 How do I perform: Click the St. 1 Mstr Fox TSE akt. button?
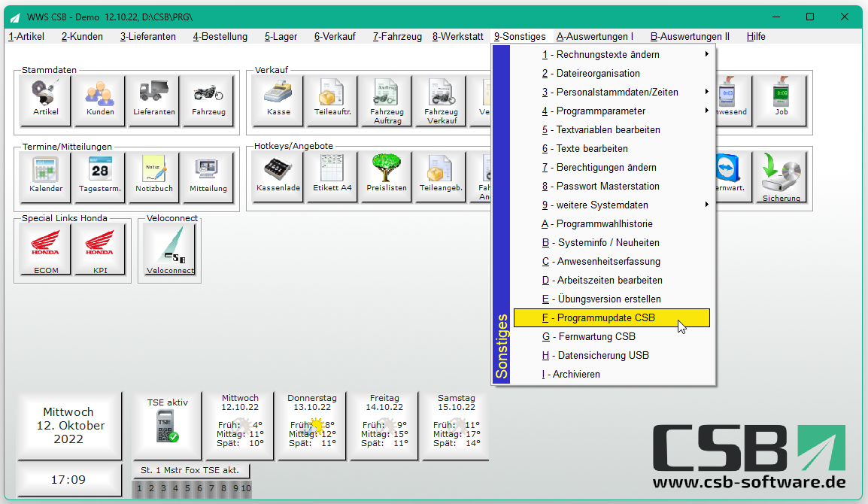190,470
